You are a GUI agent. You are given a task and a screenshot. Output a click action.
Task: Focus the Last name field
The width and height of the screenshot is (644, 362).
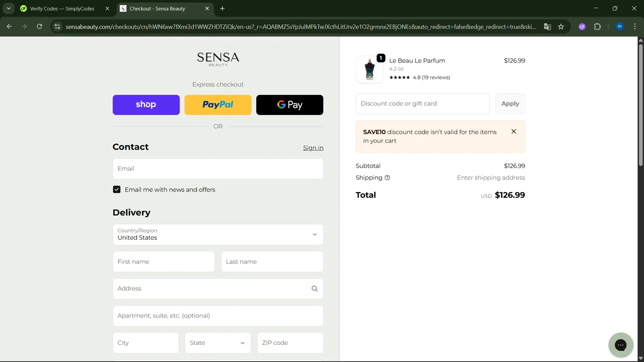[272, 262]
